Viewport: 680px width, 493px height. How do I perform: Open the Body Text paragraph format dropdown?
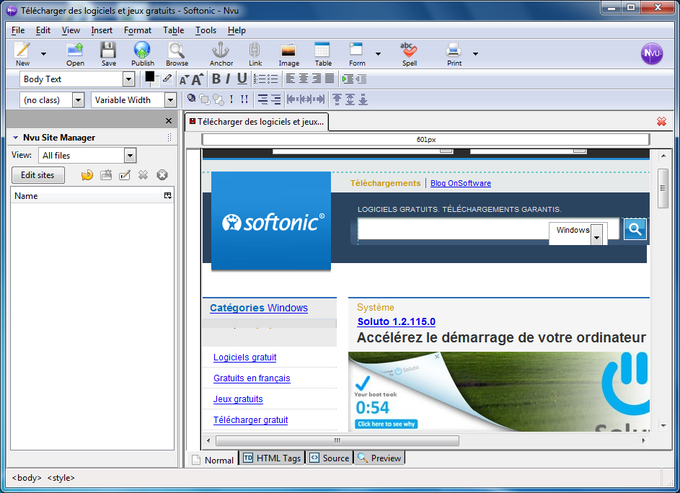pyautogui.click(x=128, y=79)
